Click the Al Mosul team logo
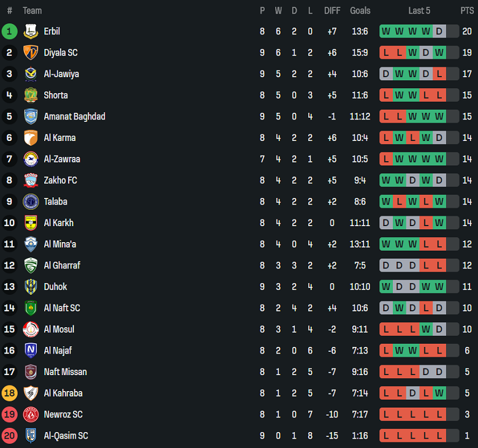 (x=31, y=329)
